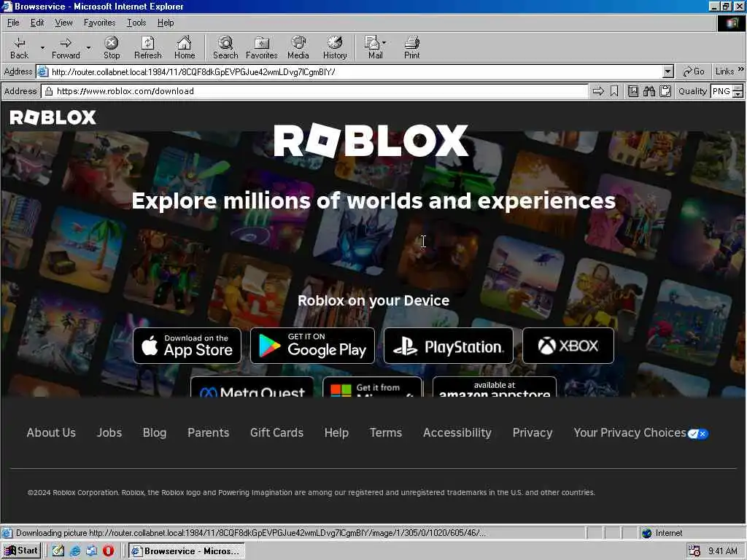Image resolution: width=747 pixels, height=560 pixels.
Task: Open the Help menu
Action: point(166,23)
